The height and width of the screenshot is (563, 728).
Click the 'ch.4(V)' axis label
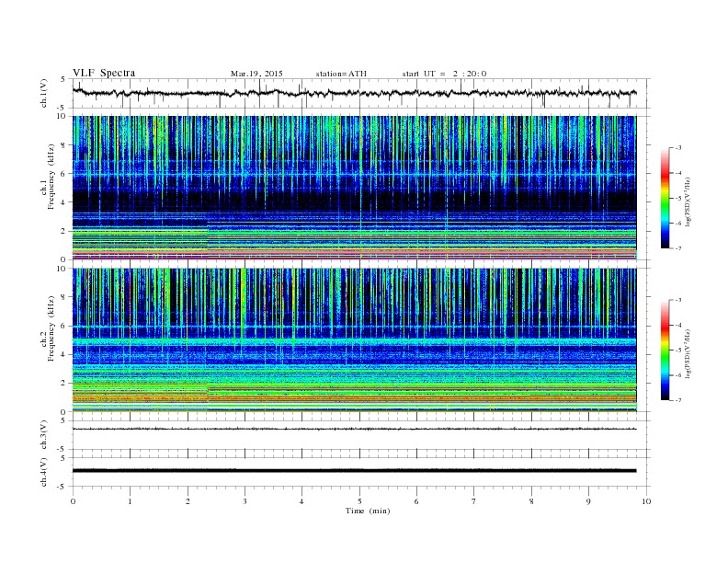[44, 472]
